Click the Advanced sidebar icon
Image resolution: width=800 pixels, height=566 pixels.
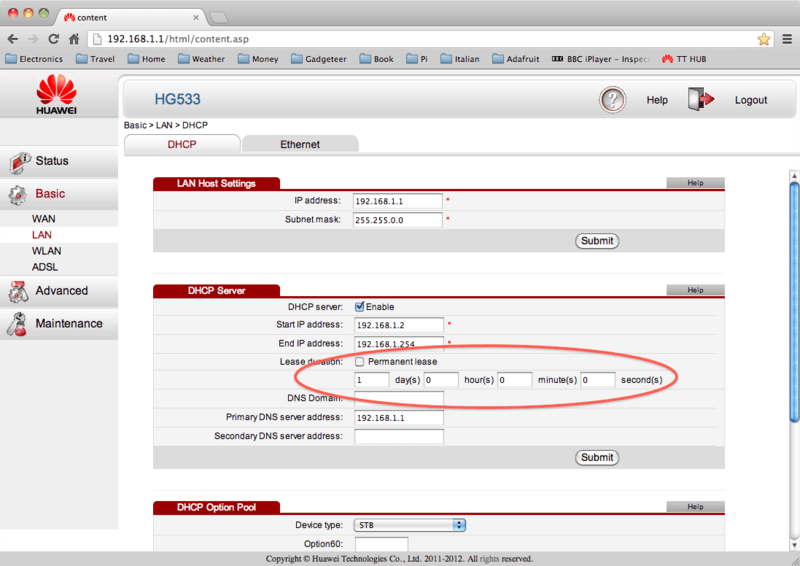18,291
